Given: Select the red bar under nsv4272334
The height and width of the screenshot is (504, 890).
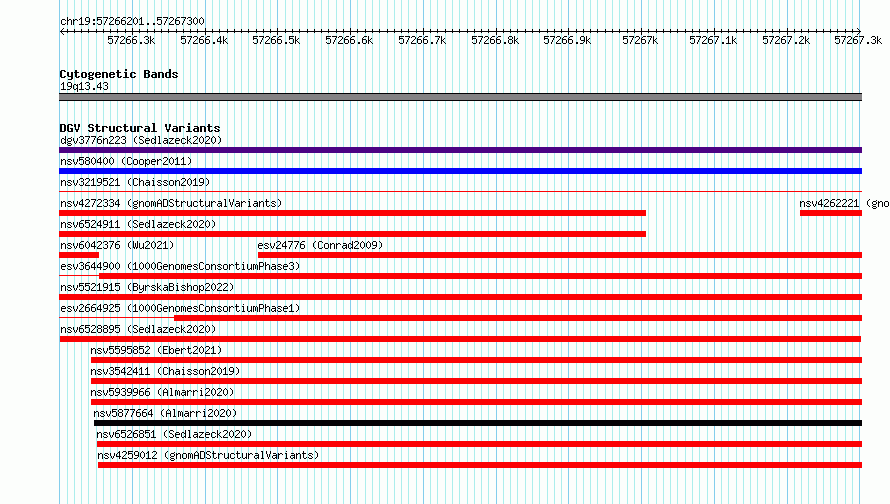Looking at the screenshot, I should tap(352, 213).
